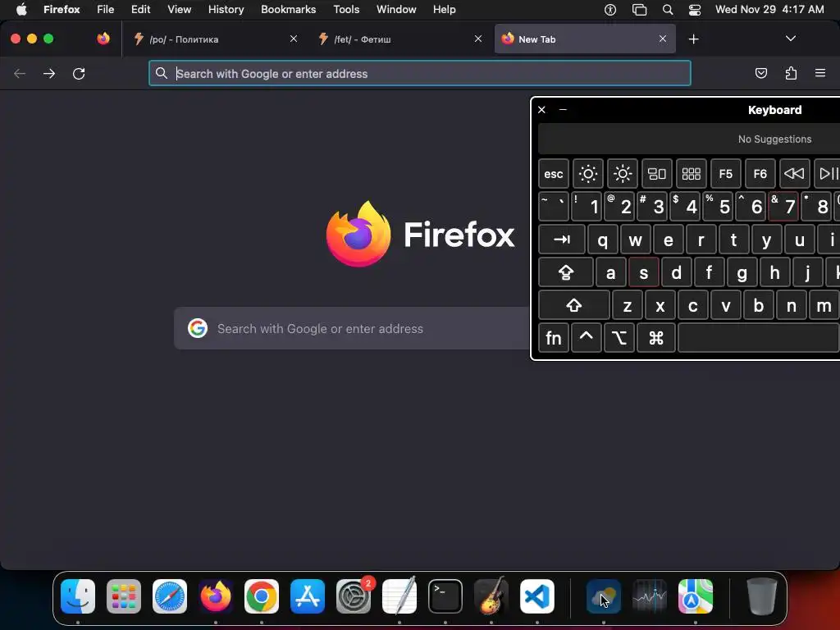Open Control Center in menu bar
840x630 pixels.
(695, 10)
